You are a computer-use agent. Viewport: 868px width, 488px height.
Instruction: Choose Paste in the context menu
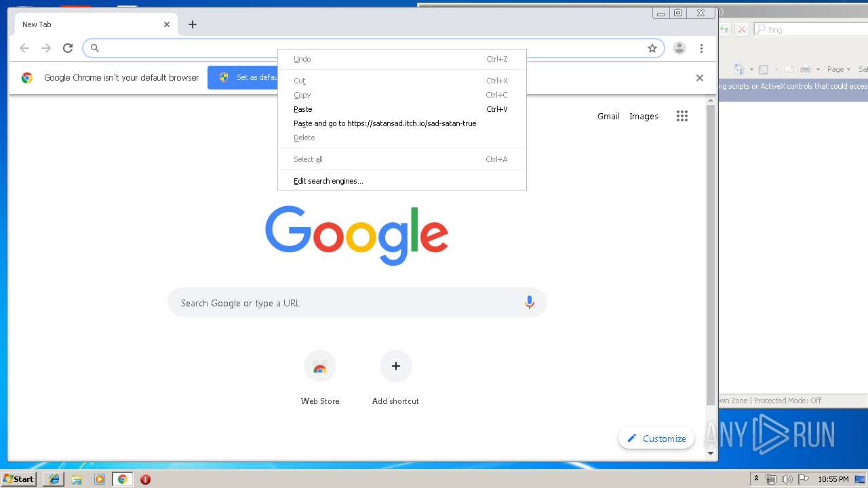402,109
